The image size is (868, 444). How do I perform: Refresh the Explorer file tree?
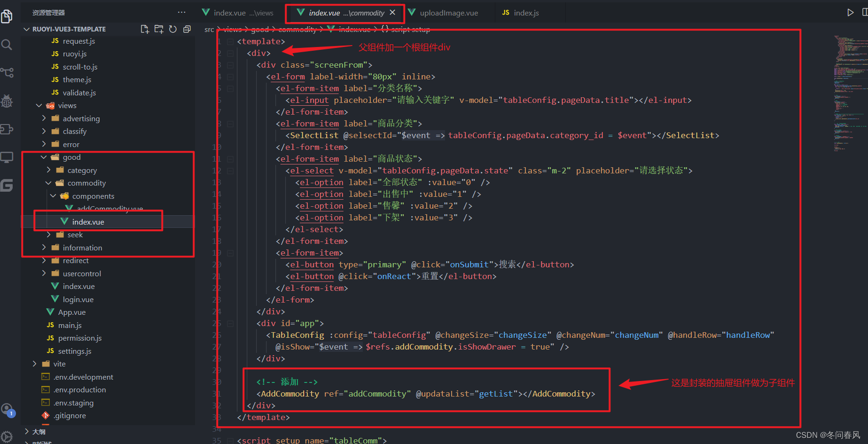point(172,29)
